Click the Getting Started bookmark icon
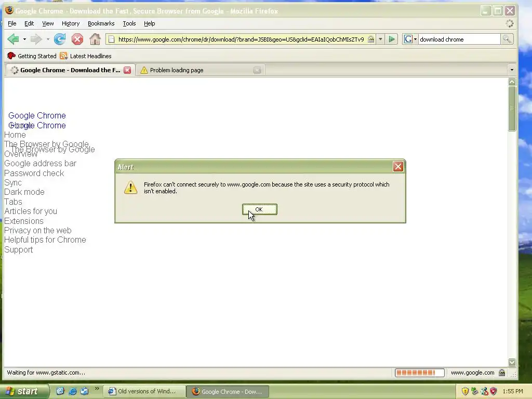This screenshot has height=399, width=532. point(11,56)
